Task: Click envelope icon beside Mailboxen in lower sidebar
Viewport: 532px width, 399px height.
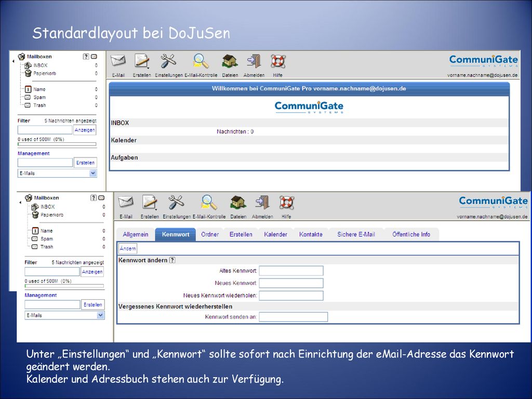Action: point(101,198)
